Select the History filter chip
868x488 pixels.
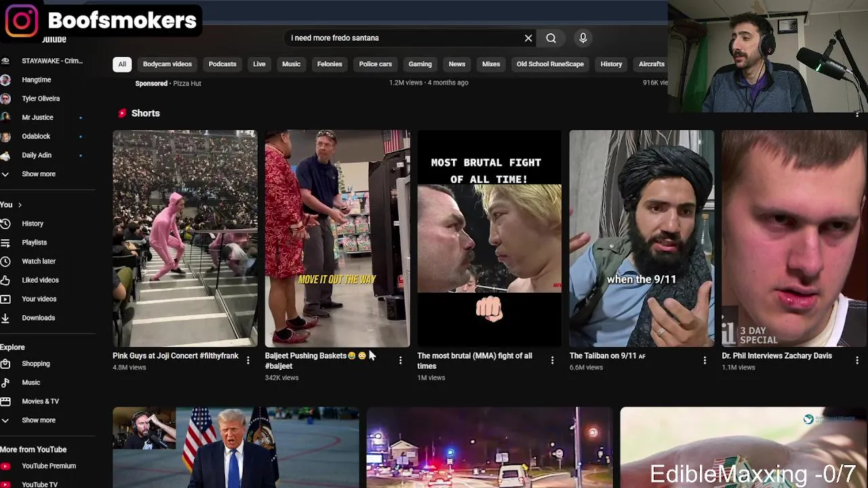click(x=611, y=64)
